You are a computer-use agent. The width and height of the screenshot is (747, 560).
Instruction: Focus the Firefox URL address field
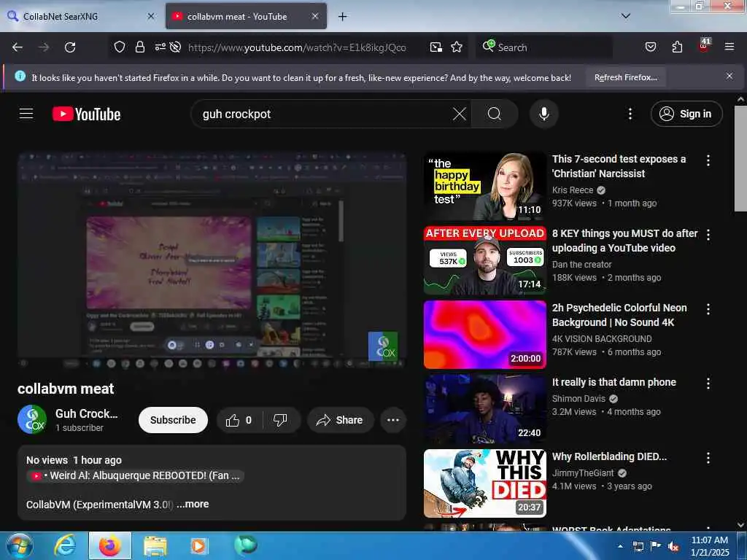(x=297, y=47)
